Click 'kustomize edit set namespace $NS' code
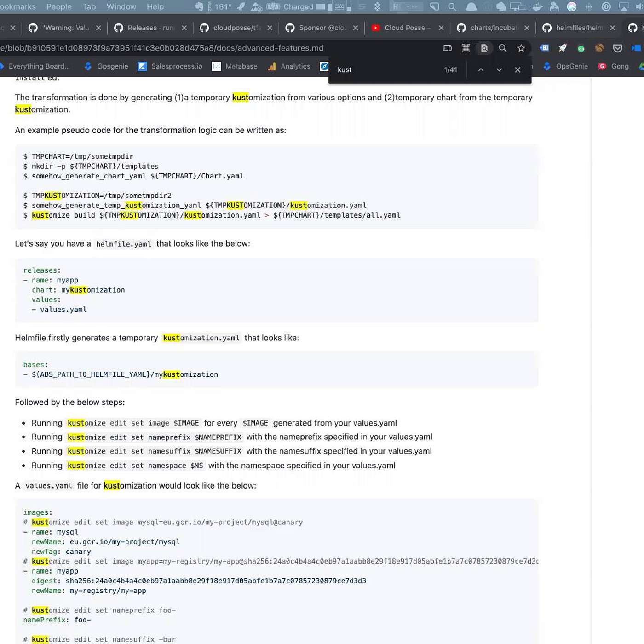Image resolution: width=644 pixels, height=644 pixels. click(135, 466)
